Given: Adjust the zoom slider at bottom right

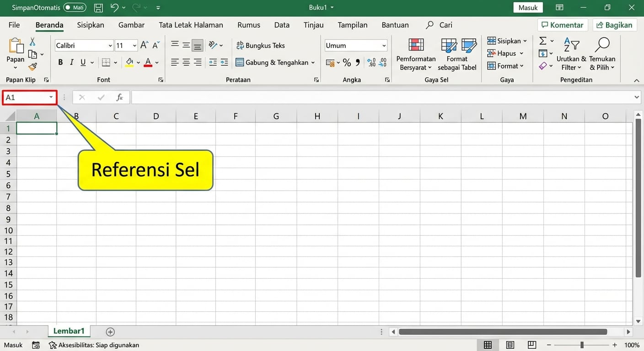Looking at the screenshot, I should (581, 345).
